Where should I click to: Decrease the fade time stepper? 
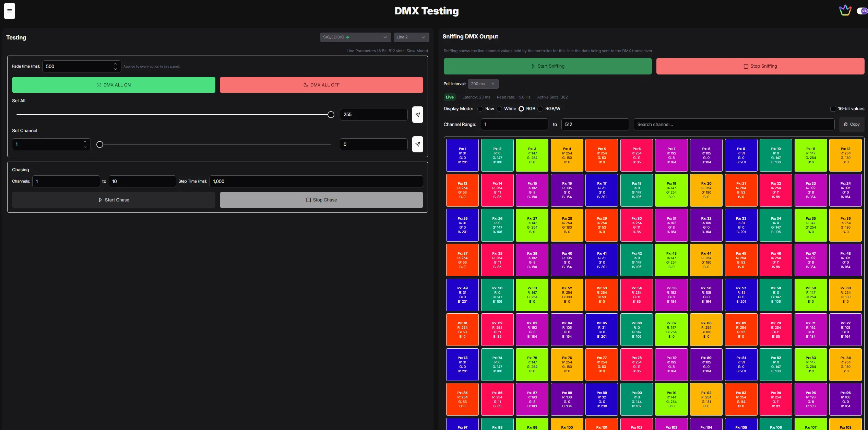tap(115, 69)
